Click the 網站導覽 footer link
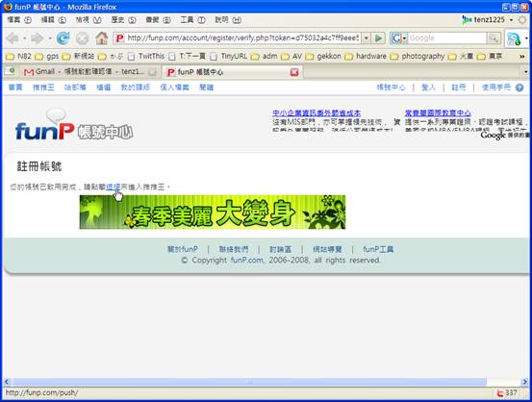Screen dimensions: 532x402 coord(327,249)
